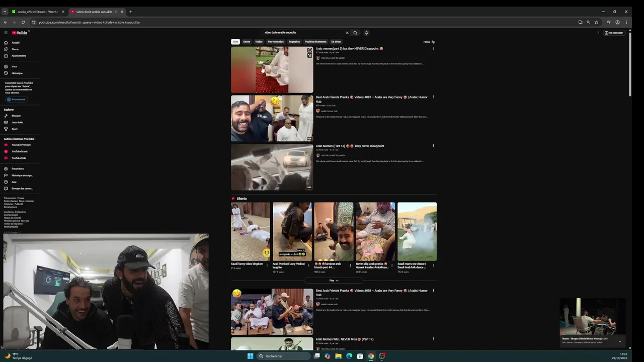Open options menu for Arab memes part 5
644x362 pixels.
pos(433,48)
